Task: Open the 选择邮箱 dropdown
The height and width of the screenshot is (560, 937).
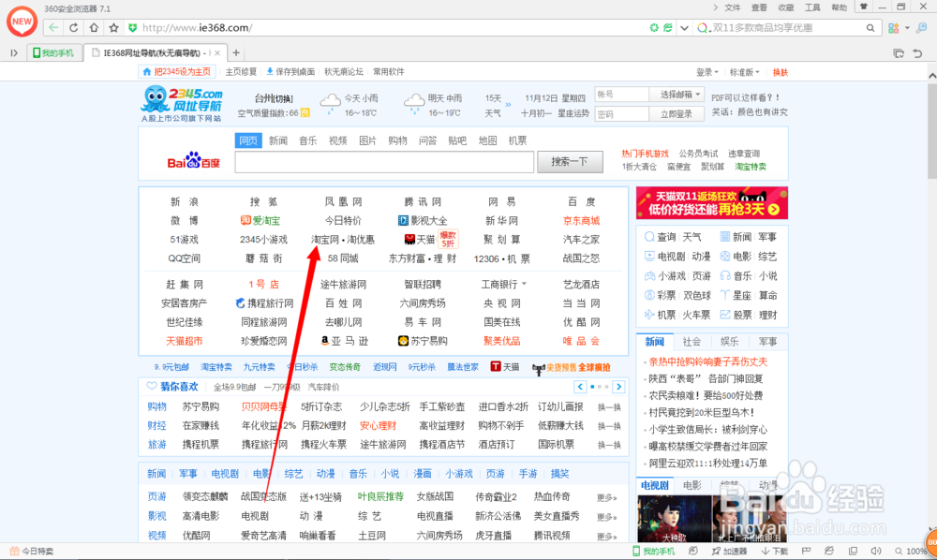Action: (x=676, y=95)
